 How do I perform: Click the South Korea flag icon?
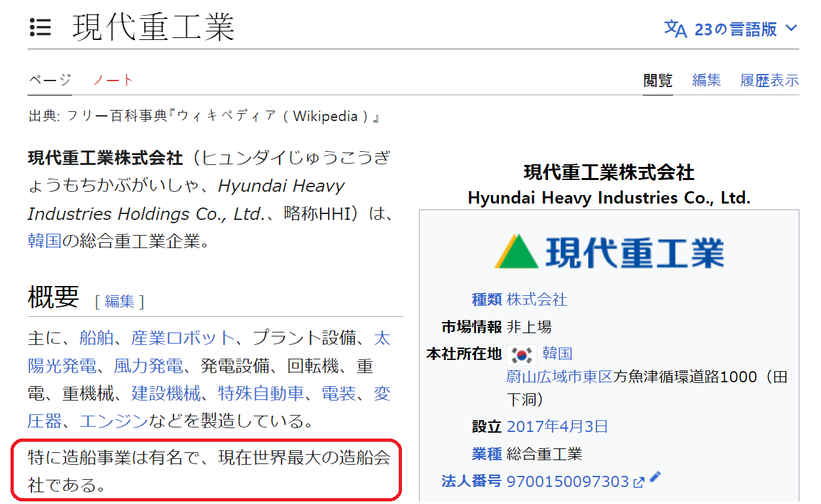pyautogui.click(x=522, y=354)
